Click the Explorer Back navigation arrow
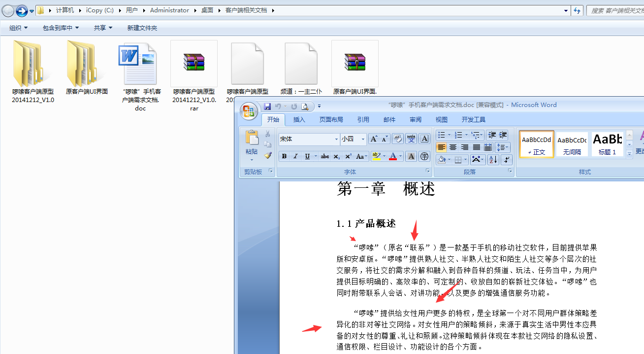The image size is (644, 354). click(x=8, y=10)
